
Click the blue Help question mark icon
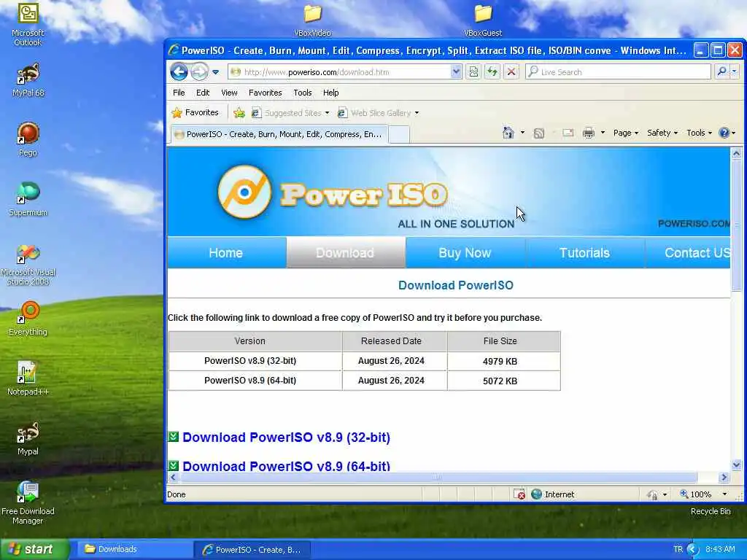coord(724,133)
